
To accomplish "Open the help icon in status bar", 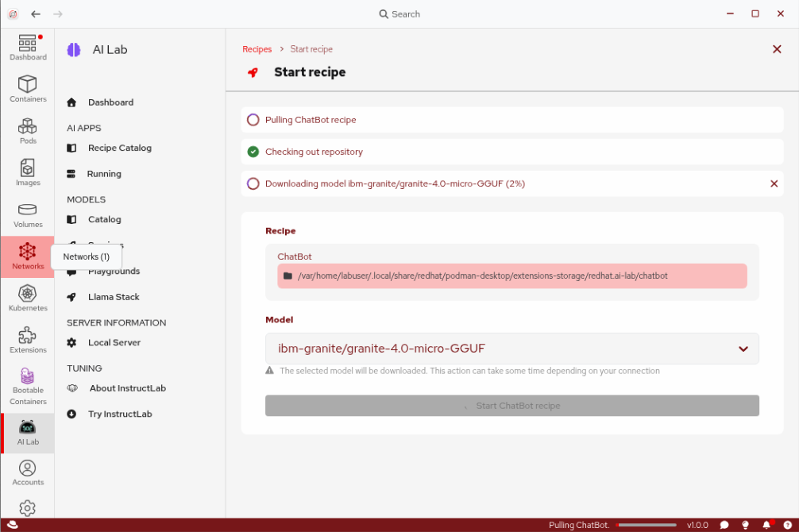I will (745, 525).
